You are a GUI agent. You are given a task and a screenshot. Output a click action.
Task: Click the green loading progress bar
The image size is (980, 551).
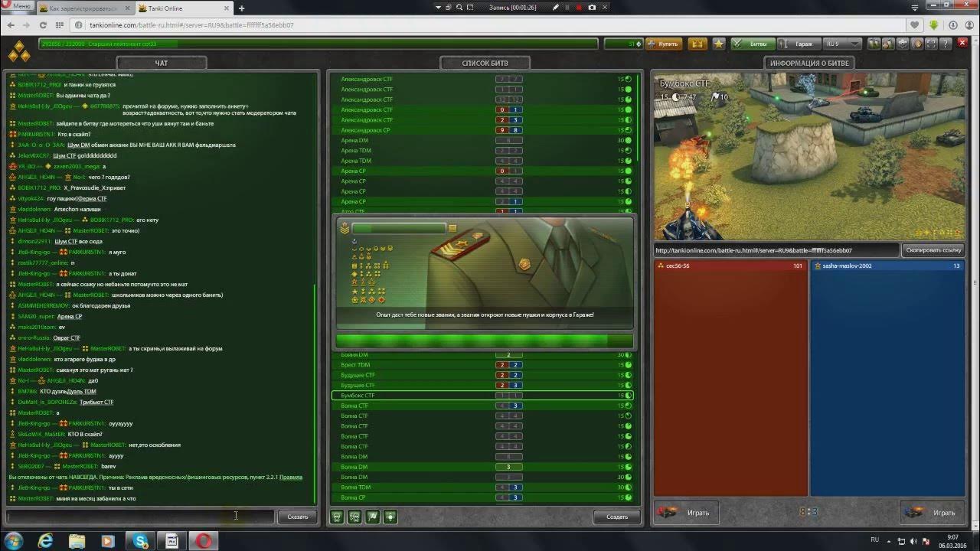485,341
